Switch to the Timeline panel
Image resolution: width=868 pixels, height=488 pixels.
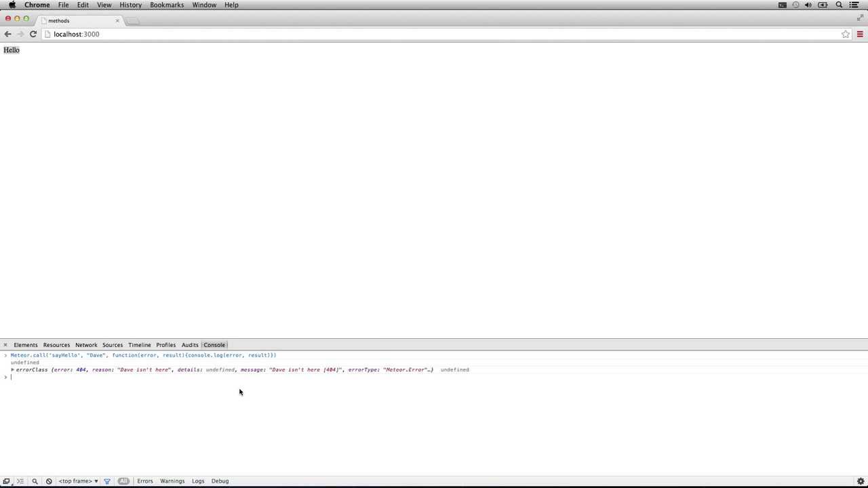pos(140,345)
